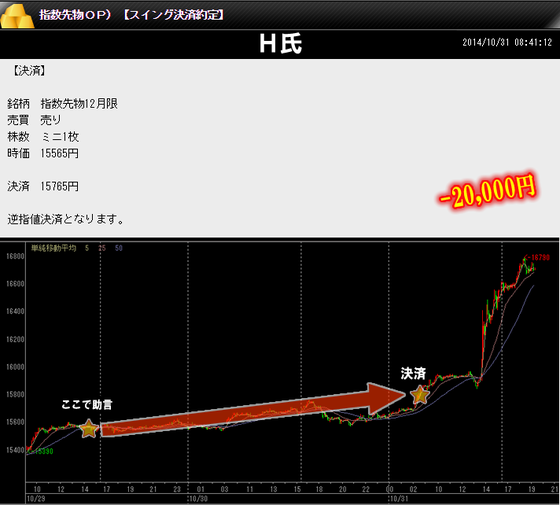Screen dimensions: 560x505
Task: Click the 15800 price axis label
Action: [15, 394]
